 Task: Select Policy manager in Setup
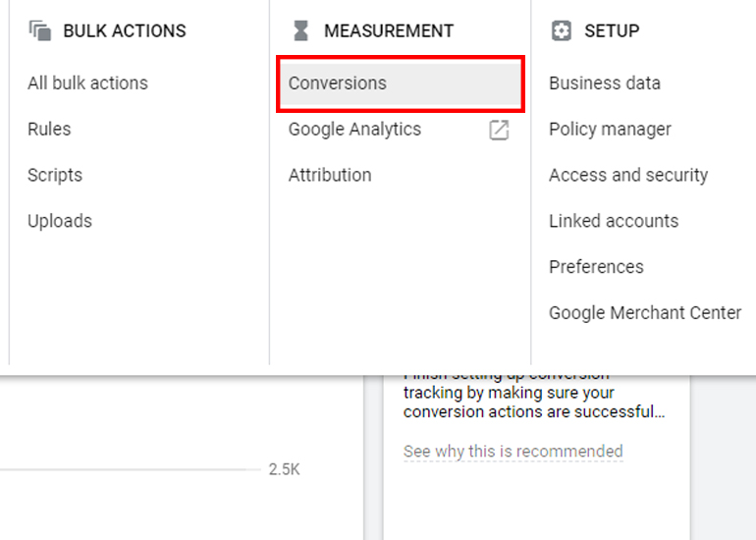pyautogui.click(x=610, y=130)
